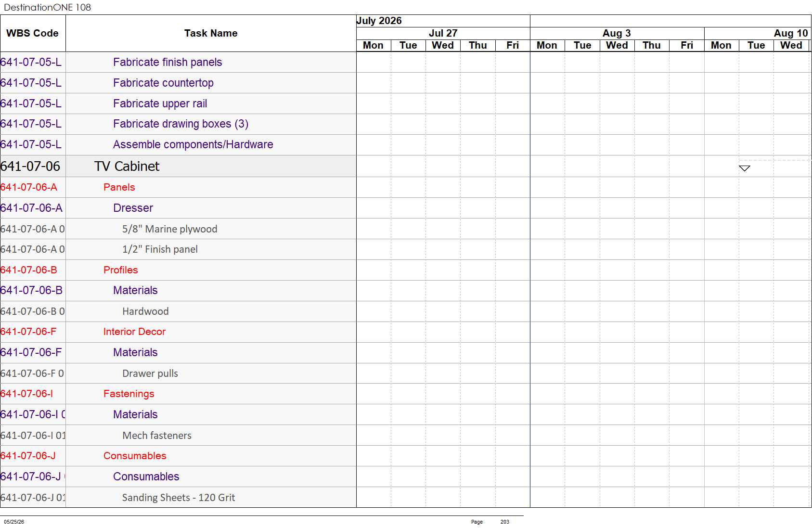The width and height of the screenshot is (812, 528).
Task: Select '5/8" Marine plywood' item
Action: pos(169,229)
